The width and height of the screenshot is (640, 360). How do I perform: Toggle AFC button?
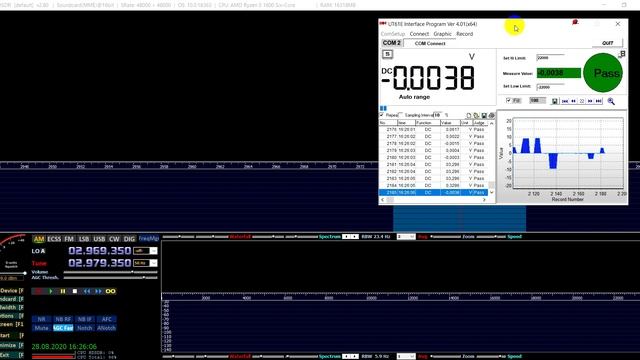pos(107,319)
